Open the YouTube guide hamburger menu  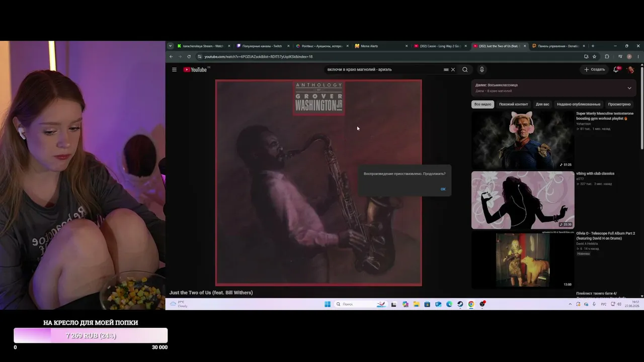click(x=174, y=69)
